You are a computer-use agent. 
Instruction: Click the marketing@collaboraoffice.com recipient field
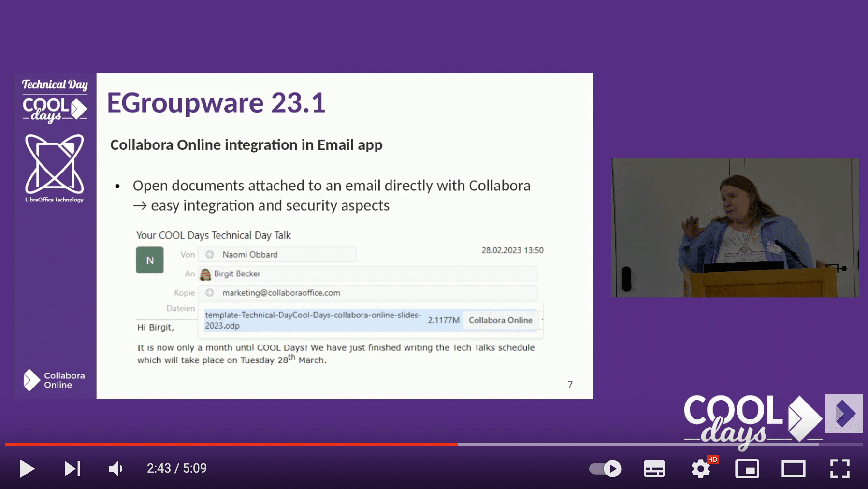click(281, 292)
